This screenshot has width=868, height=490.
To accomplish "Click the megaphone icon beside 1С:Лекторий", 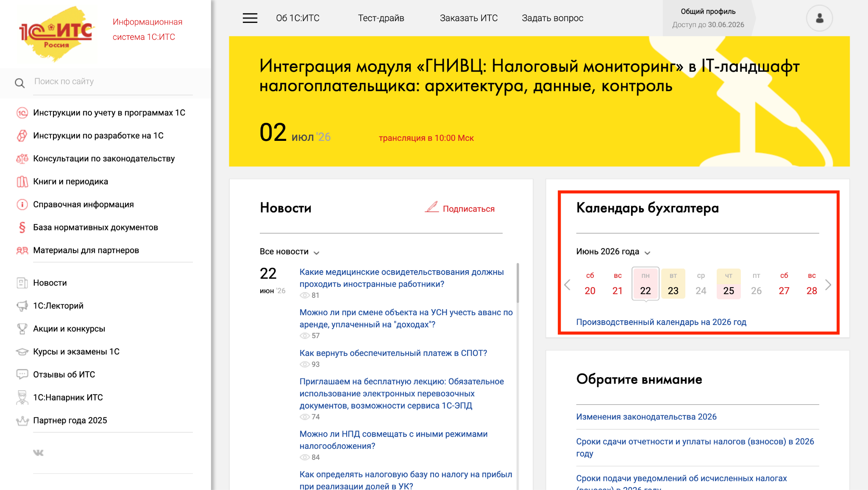I will (22, 306).
